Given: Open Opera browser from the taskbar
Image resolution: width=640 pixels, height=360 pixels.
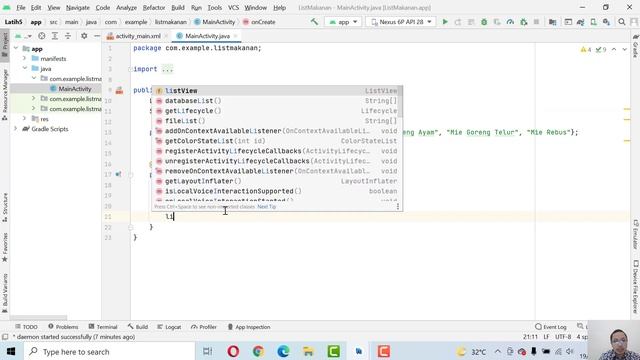Looking at the screenshot, I should click(x=233, y=351).
